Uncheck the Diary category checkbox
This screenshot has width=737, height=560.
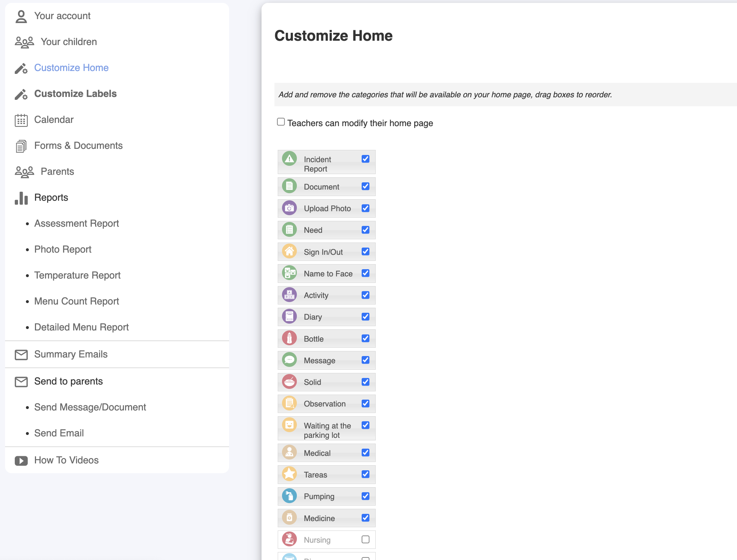(x=365, y=317)
